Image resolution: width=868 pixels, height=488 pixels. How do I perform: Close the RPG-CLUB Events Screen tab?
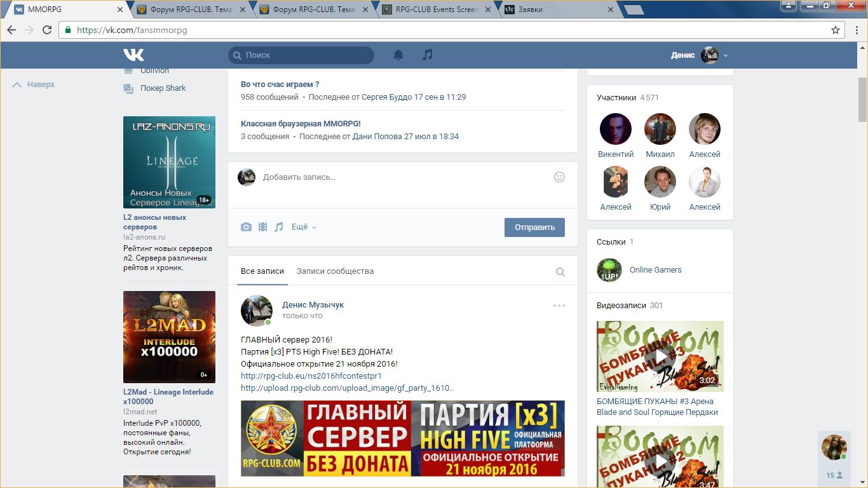[x=489, y=10]
